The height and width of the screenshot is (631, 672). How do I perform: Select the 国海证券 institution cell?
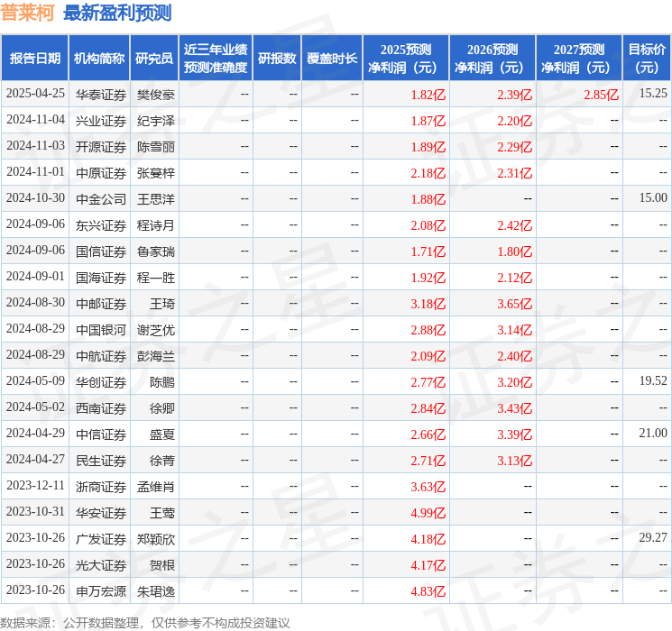point(101,278)
